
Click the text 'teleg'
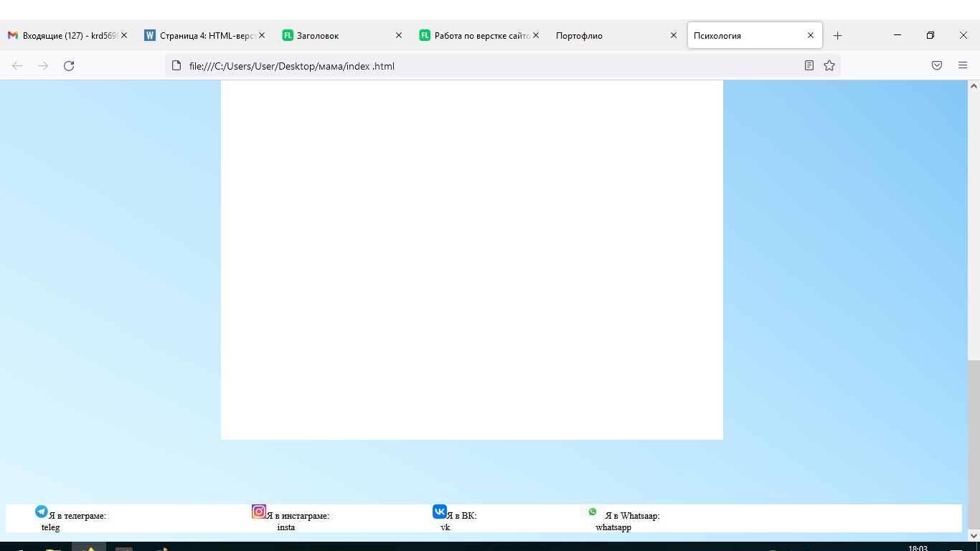pyautogui.click(x=51, y=527)
